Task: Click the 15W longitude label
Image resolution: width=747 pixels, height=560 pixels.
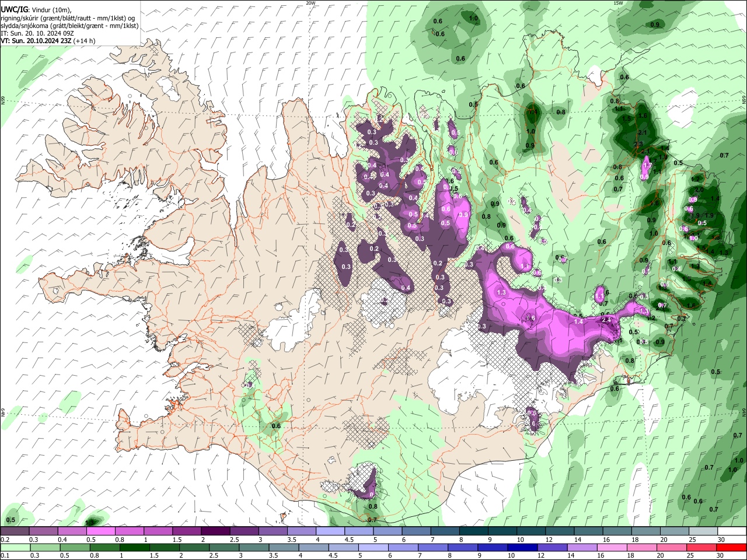Action: point(617,3)
